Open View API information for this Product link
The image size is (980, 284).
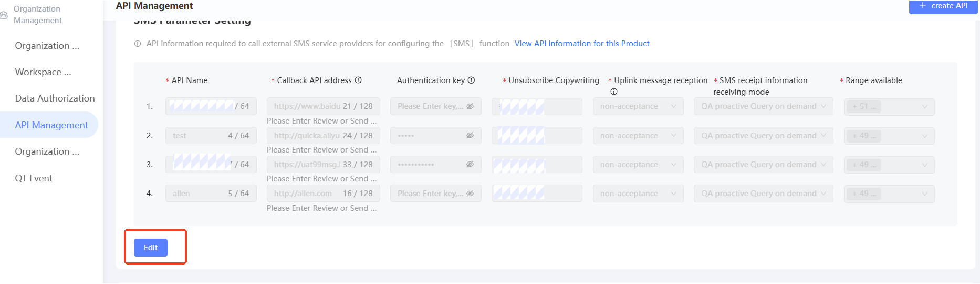pos(582,44)
